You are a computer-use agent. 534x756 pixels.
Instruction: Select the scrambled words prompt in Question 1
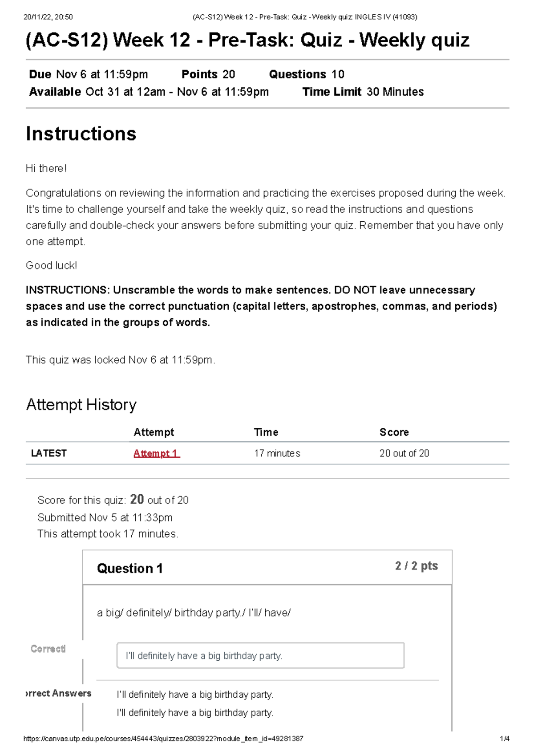tap(194, 613)
